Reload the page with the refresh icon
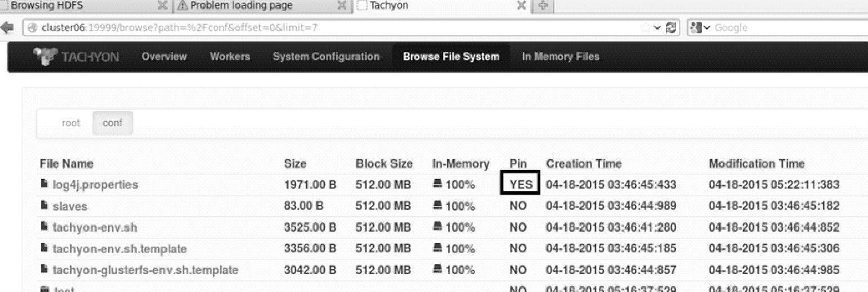The image size is (868, 292). pos(671,28)
